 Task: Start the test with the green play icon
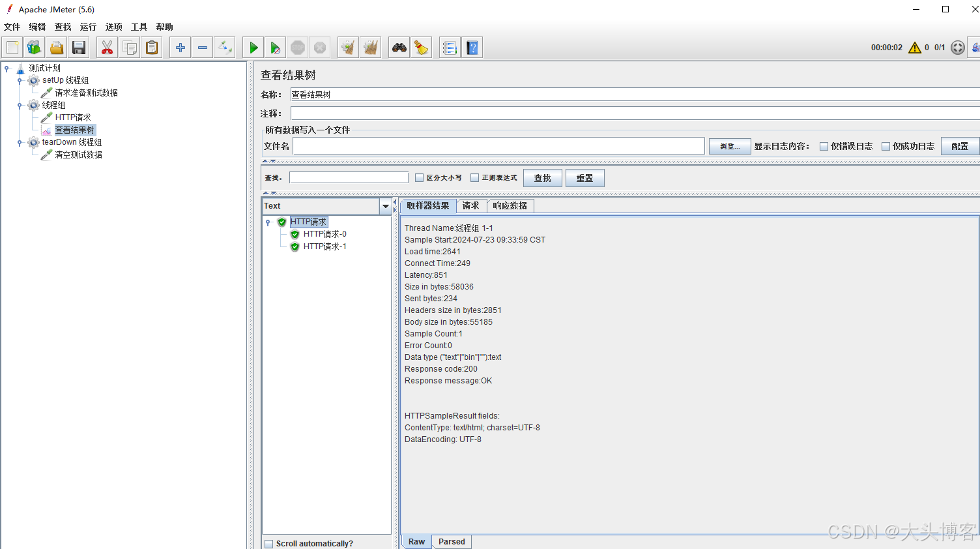253,48
